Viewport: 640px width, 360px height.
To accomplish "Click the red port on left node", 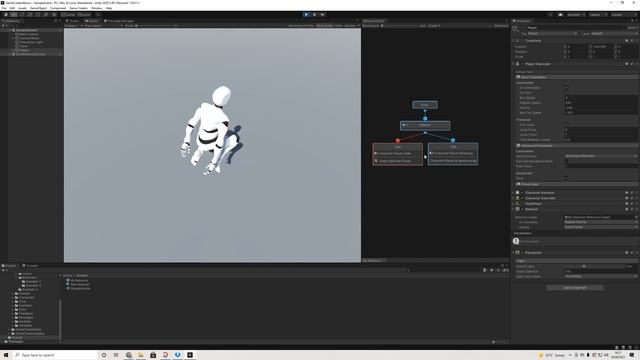I will coord(398,140).
